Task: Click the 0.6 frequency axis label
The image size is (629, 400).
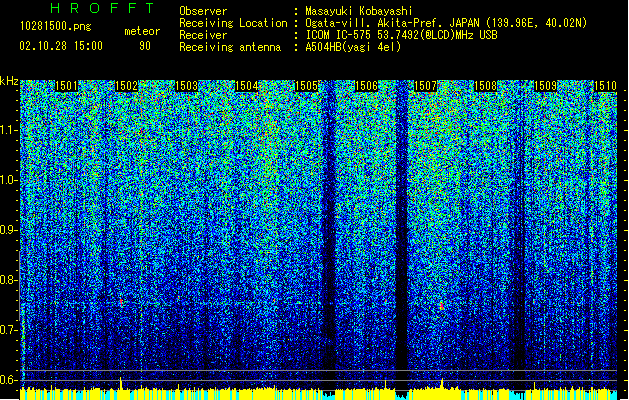Action: pos(9,380)
